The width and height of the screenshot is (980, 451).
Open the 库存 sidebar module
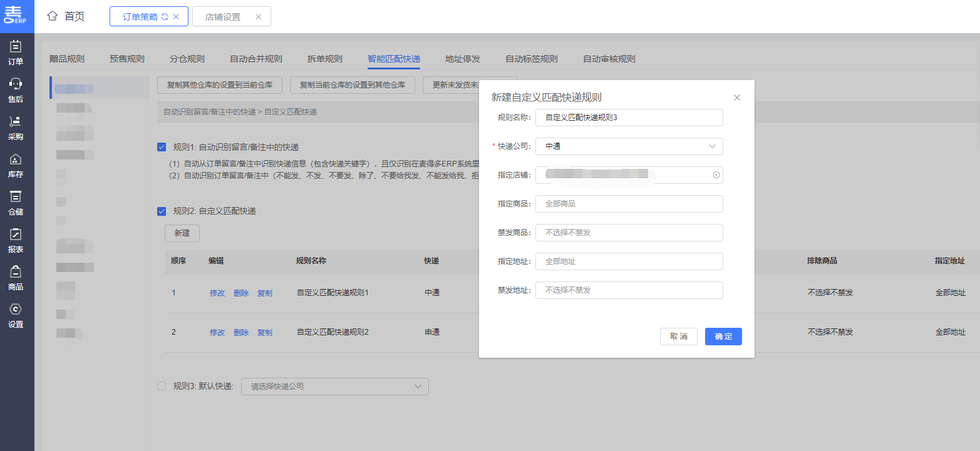coord(17,165)
